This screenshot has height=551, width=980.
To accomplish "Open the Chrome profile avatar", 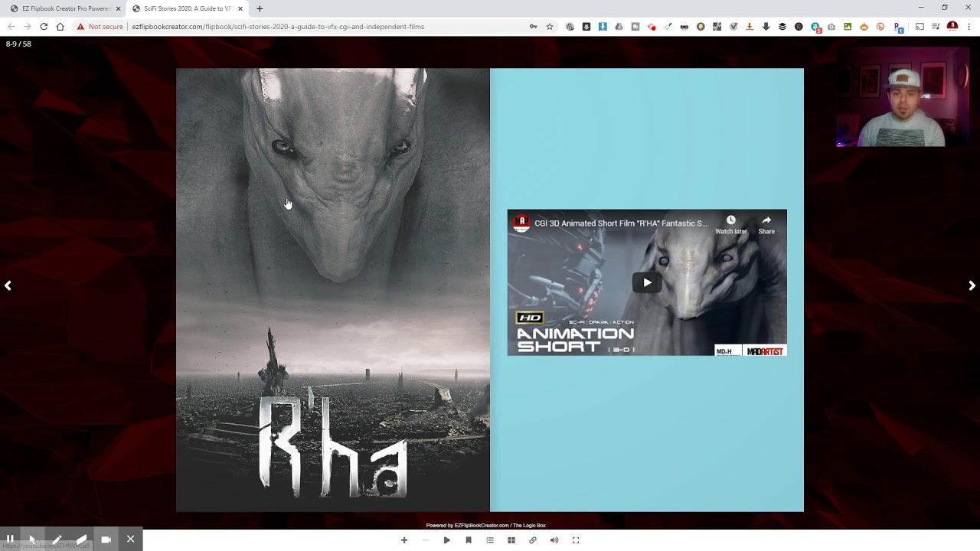I will 952,26.
